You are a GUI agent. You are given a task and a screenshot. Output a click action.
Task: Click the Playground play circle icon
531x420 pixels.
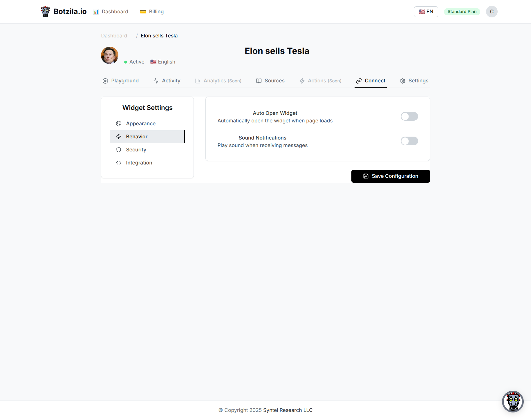105,81
